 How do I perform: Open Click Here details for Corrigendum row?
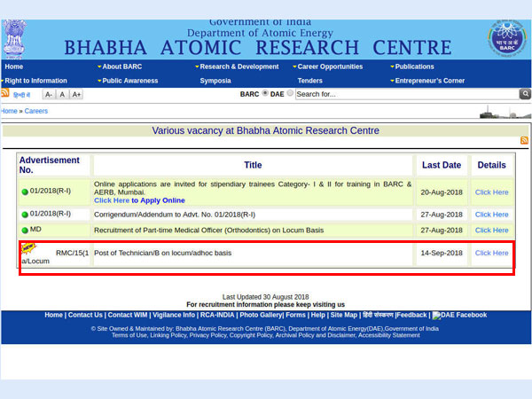491,215
